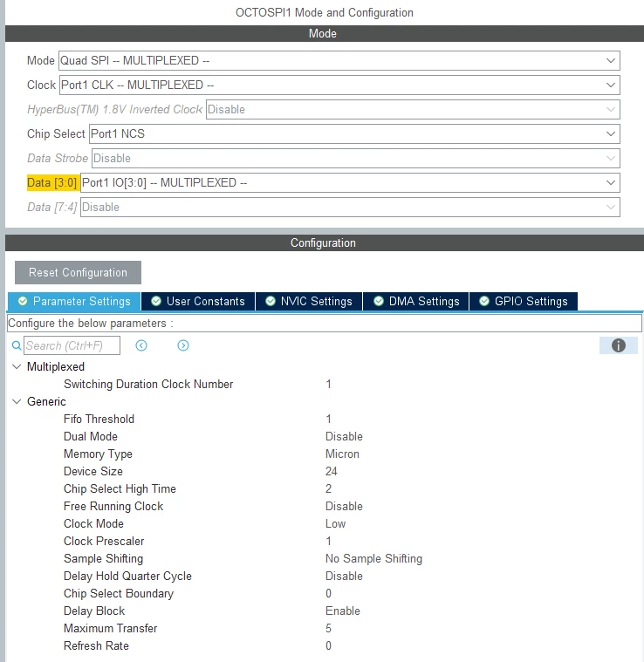Select the Device Size parameter
The width and height of the screenshot is (644, 662).
pyautogui.click(x=93, y=472)
